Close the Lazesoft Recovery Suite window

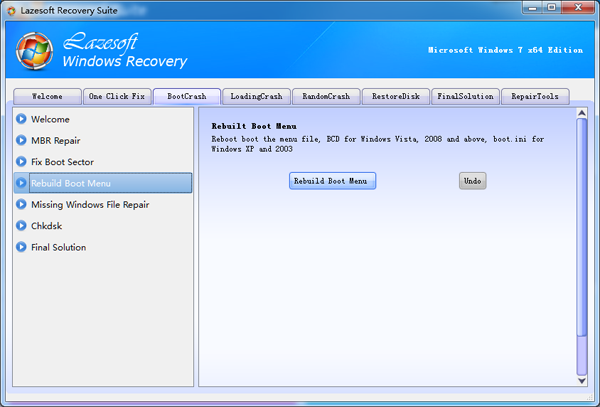[x=578, y=8]
